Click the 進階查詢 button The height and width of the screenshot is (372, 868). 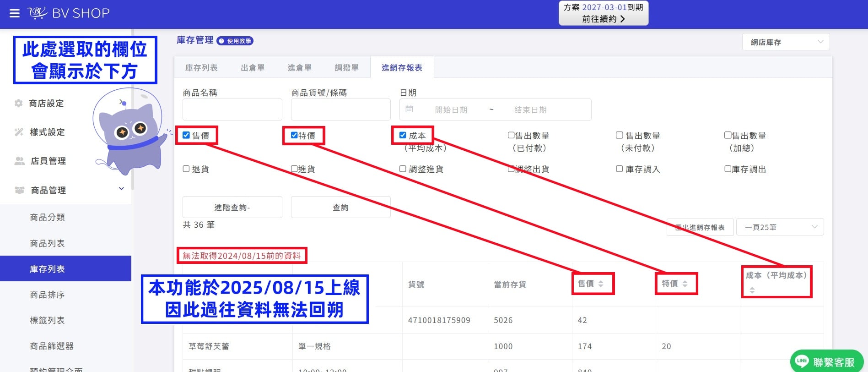pyautogui.click(x=232, y=207)
